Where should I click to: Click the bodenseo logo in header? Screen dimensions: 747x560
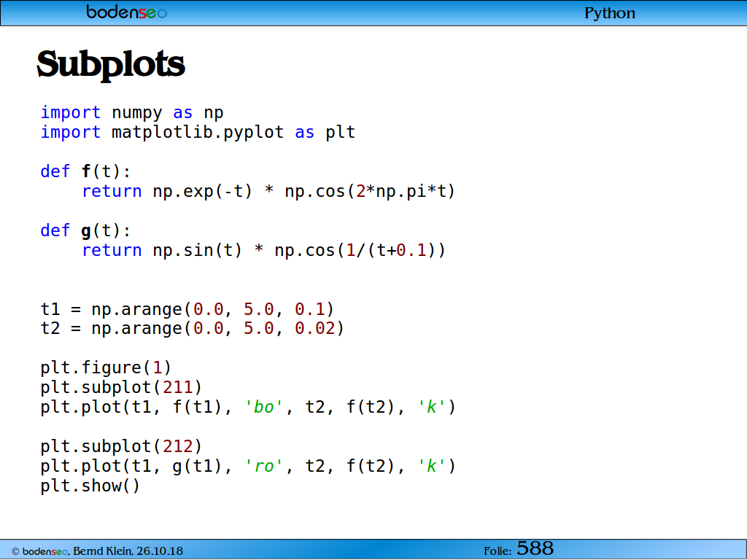tap(127, 12)
